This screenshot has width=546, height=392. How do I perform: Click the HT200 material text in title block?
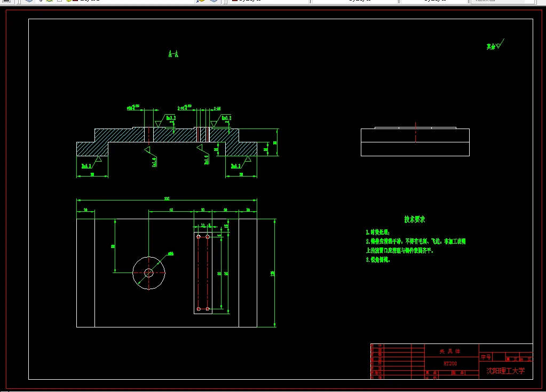coord(450,364)
